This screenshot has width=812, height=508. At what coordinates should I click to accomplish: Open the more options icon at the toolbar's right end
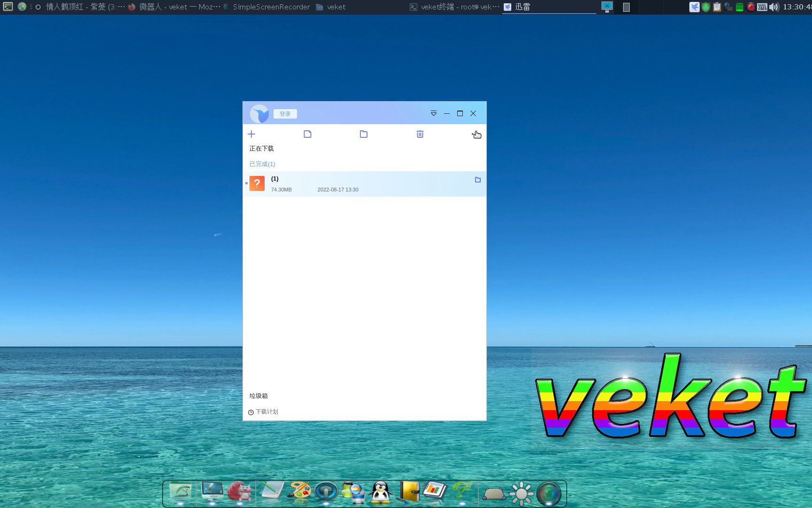coord(476,134)
